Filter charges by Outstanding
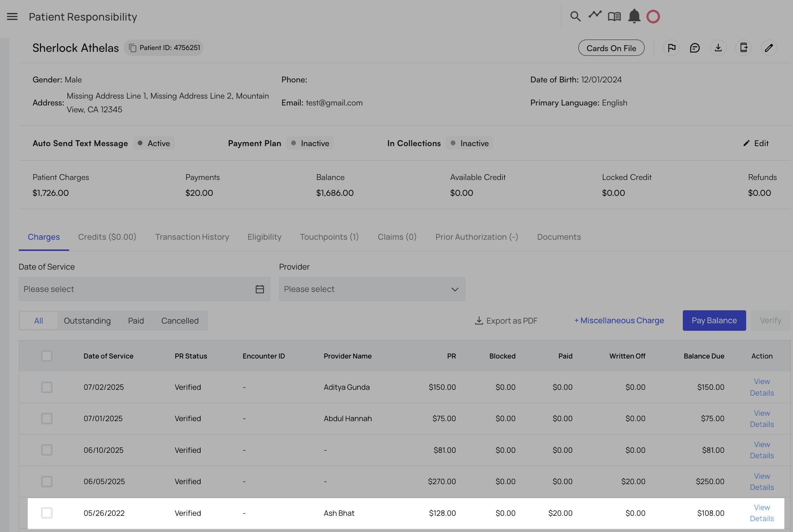Image resolution: width=793 pixels, height=532 pixels. click(87, 321)
